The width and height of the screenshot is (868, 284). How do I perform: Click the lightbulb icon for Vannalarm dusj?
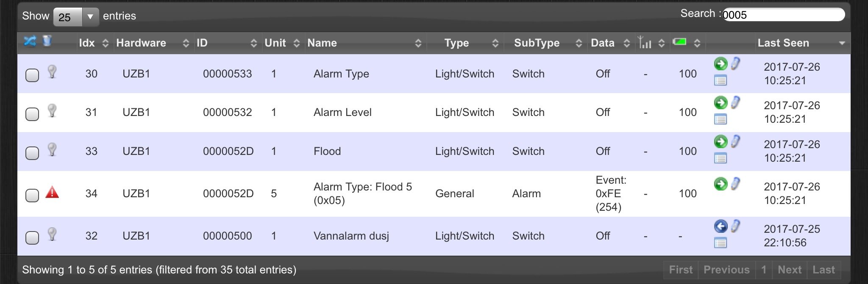52,234
